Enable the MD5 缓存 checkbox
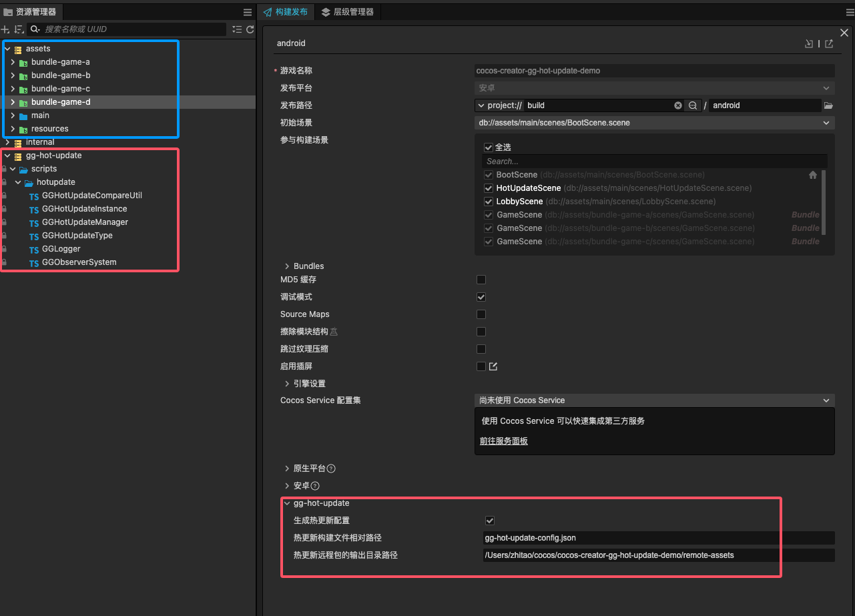This screenshot has width=855, height=616. pyautogui.click(x=481, y=280)
